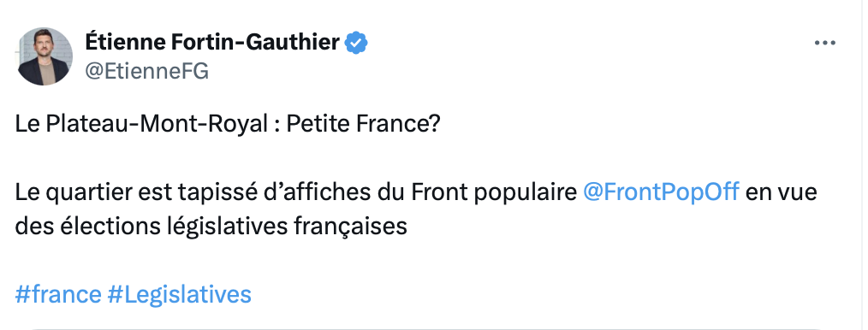Click the words 'Petite France?'
This screenshot has height=330, width=868.
(x=363, y=124)
